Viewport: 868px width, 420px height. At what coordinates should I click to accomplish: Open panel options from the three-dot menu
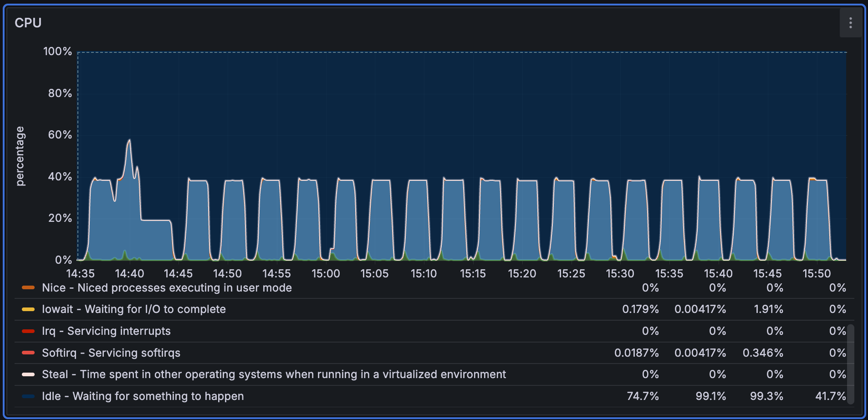click(850, 23)
